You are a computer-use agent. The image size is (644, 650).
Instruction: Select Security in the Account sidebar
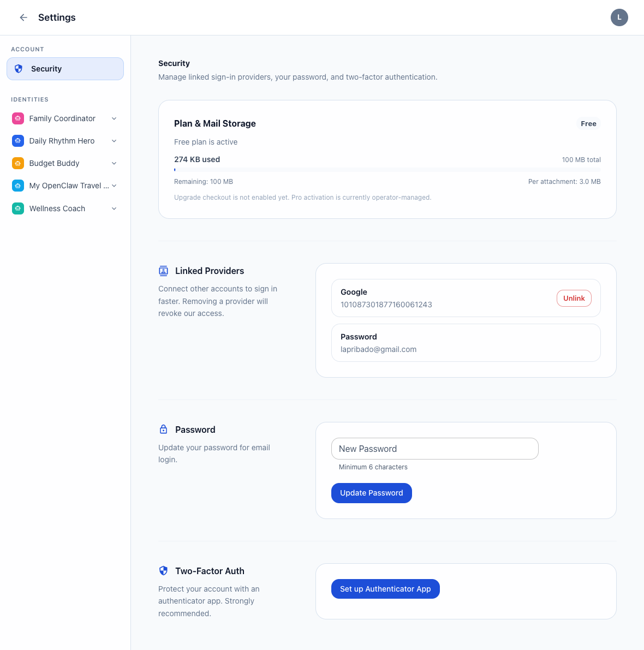pos(65,68)
